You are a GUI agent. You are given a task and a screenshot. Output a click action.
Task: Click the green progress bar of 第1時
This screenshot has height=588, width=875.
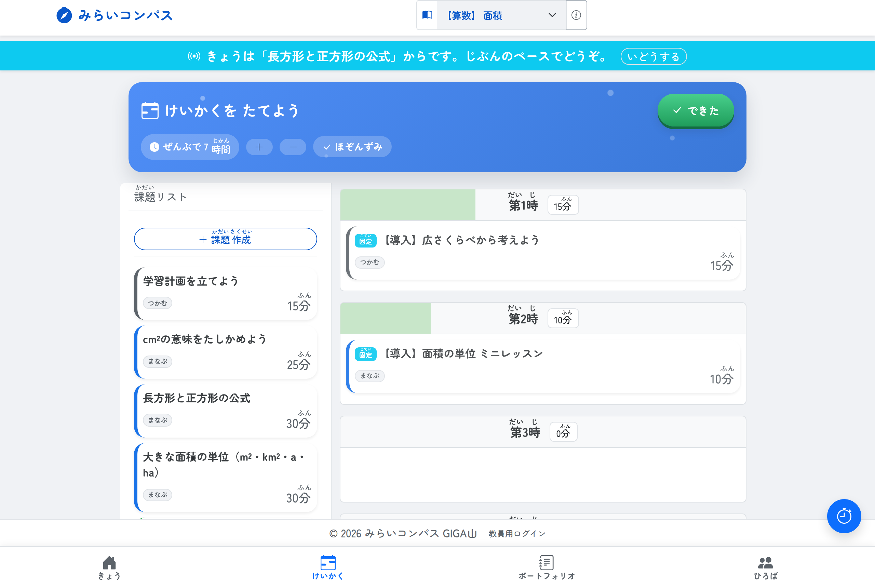point(408,205)
